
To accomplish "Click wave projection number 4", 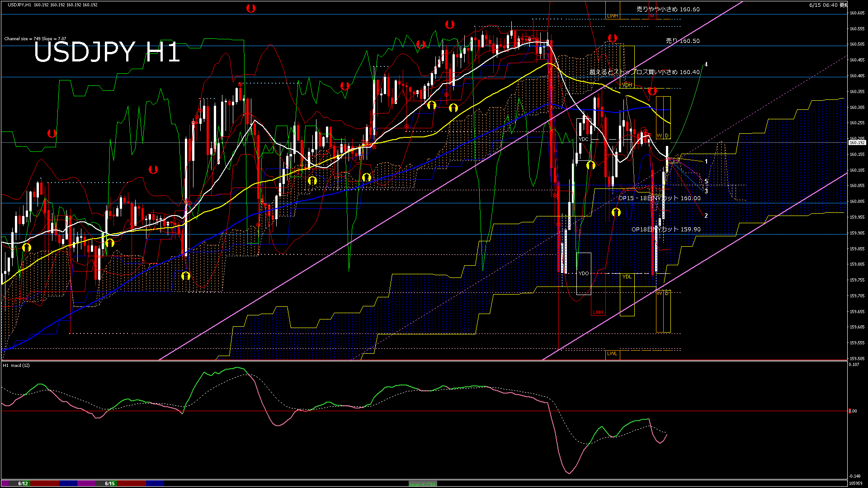I will [x=706, y=65].
